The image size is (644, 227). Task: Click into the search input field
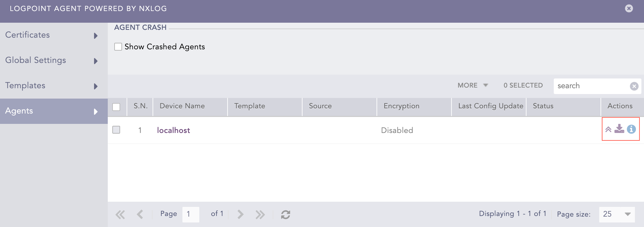[x=591, y=86]
